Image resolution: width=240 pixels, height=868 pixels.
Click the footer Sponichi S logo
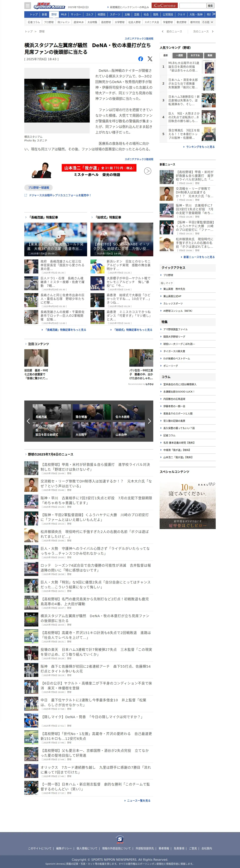[120, 839]
